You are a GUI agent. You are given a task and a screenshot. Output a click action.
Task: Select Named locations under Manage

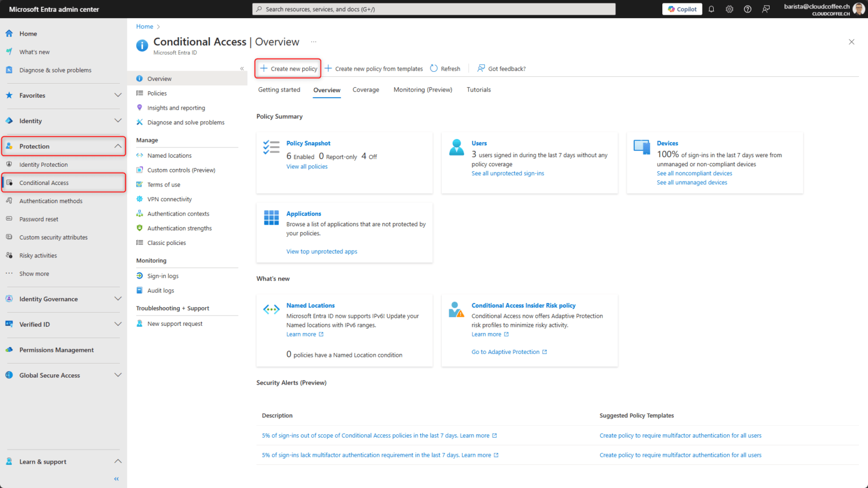(169, 155)
